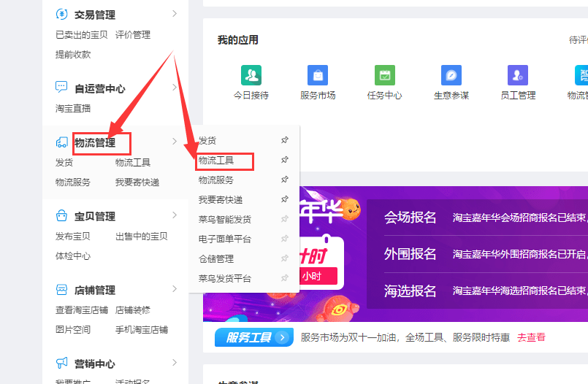Click the 物流管理 section heading
This screenshot has height=384, width=588.
[x=95, y=143]
